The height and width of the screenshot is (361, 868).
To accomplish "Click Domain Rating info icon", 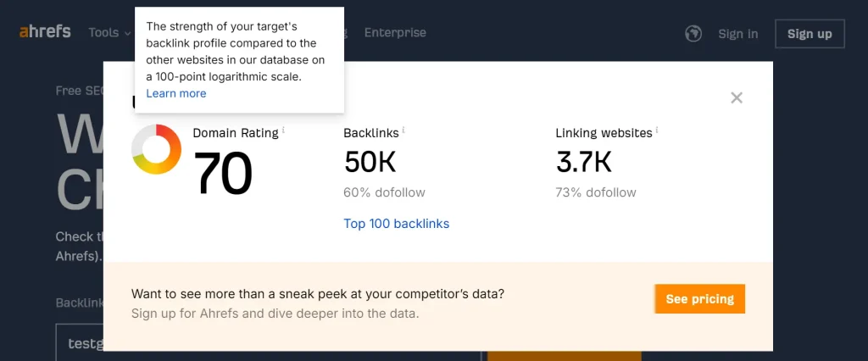I will click(x=283, y=131).
